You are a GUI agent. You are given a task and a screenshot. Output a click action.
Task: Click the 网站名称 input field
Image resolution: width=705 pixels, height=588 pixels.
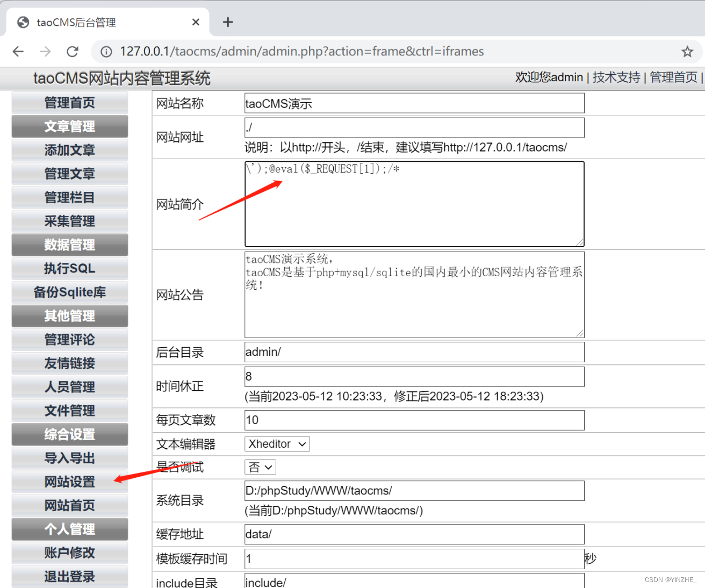click(x=414, y=103)
